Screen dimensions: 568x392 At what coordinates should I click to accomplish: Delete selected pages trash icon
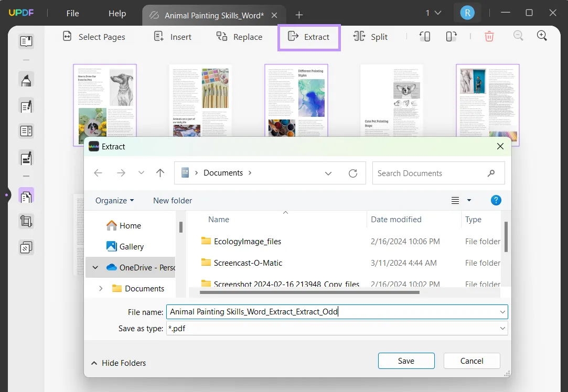[x=489, y=36]
